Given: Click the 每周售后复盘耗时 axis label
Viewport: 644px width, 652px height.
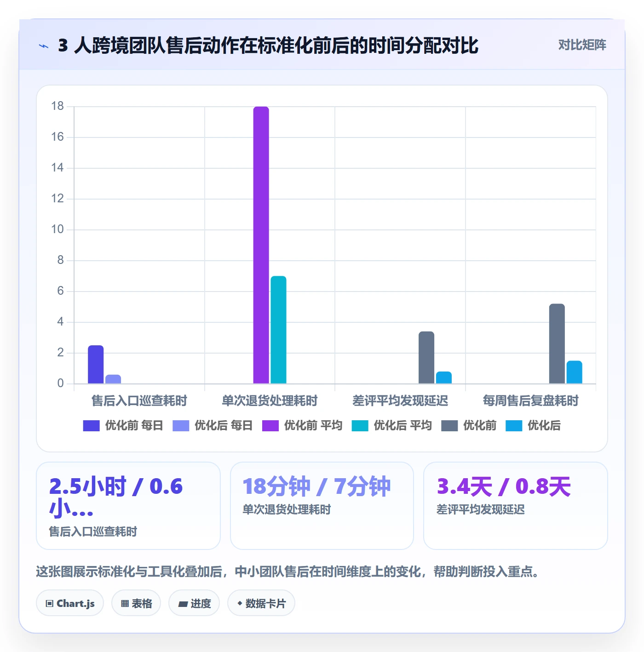Looking at the screenshot, I should [531, 401].
